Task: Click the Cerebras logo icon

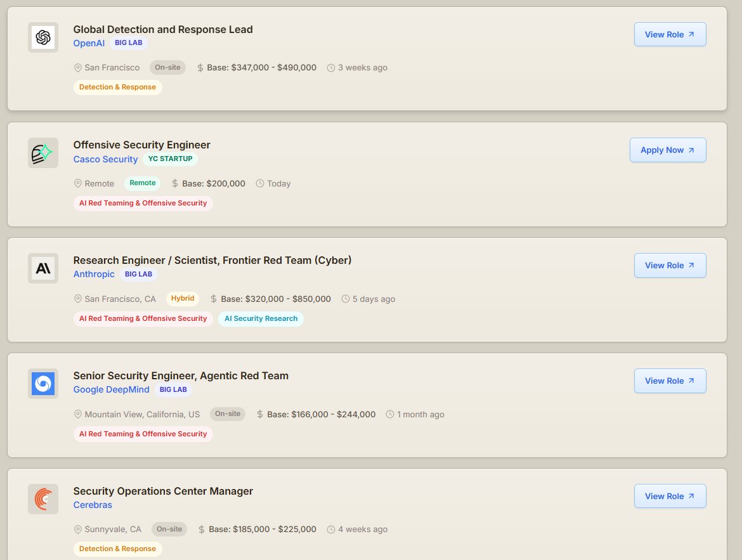Action: coord(43,499)
